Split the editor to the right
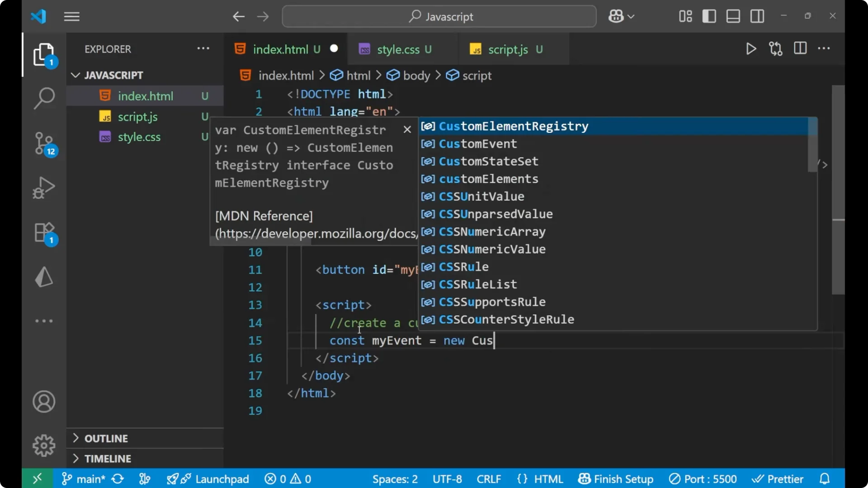The height and width of the screenshot is (488, 868). pyautogui.click(x=800, y=48)
